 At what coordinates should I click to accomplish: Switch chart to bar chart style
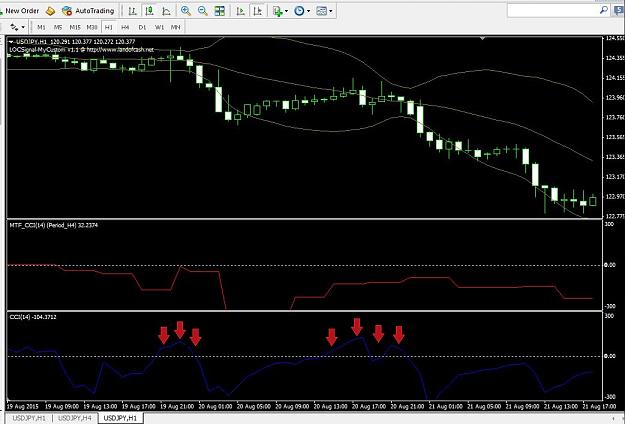coord(133,11)
